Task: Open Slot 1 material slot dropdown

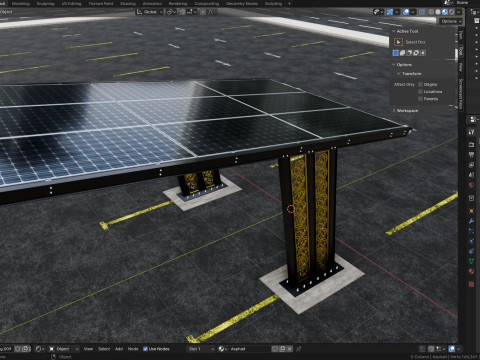Action: 201,349
